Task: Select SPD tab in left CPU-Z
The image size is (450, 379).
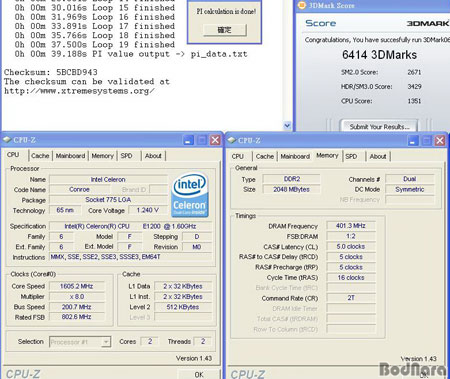Action: pyautogui.click(x=126, y=156)
